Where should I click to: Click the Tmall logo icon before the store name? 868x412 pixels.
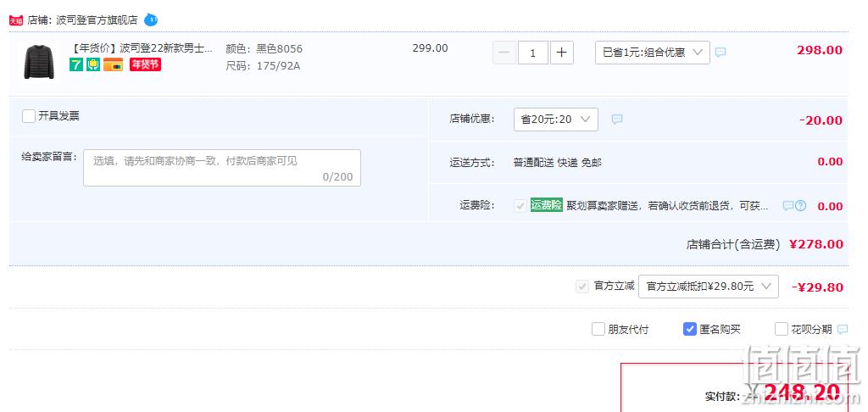coord(16,20)
